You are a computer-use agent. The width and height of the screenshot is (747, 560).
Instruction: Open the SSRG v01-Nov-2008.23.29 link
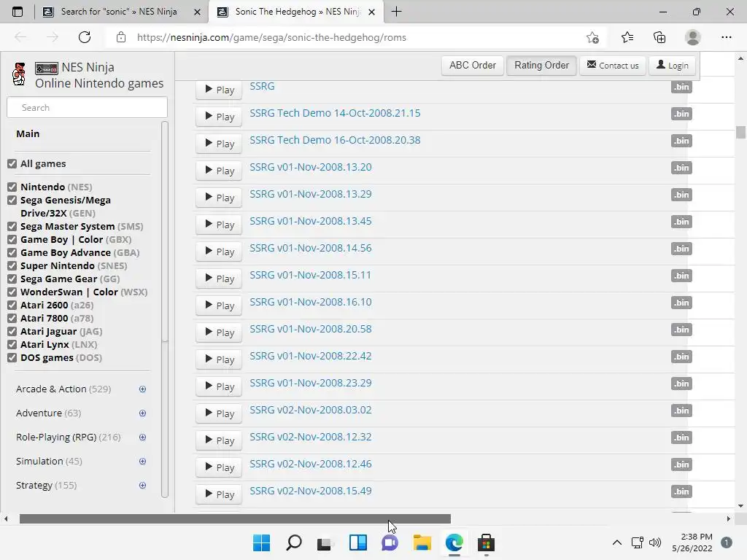pos(311,383)
